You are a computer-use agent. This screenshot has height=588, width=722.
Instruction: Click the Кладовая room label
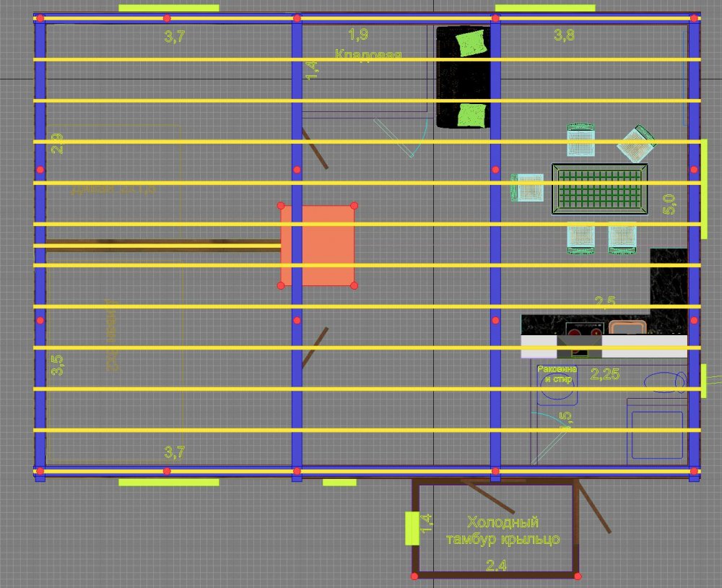pos(368,55)
